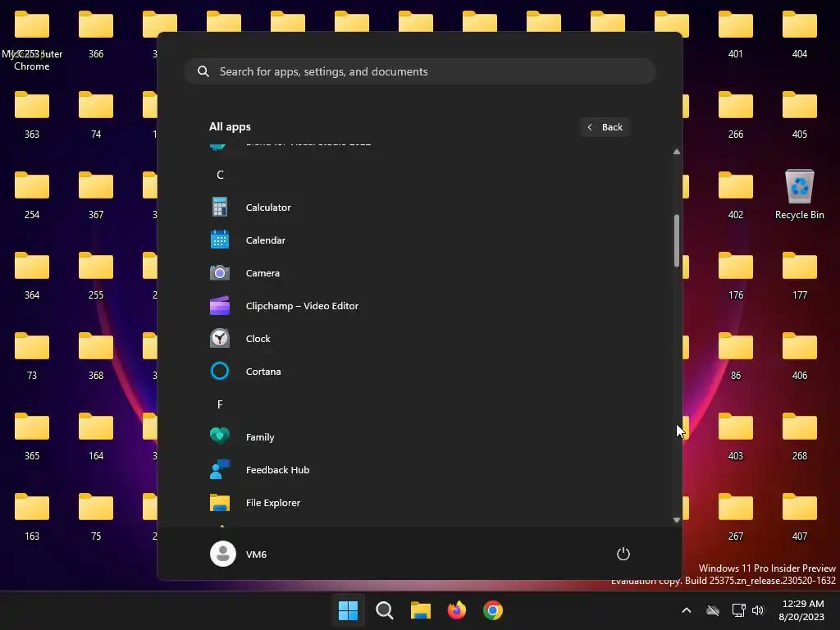Open taskbar Search icon

click(385, 610)
